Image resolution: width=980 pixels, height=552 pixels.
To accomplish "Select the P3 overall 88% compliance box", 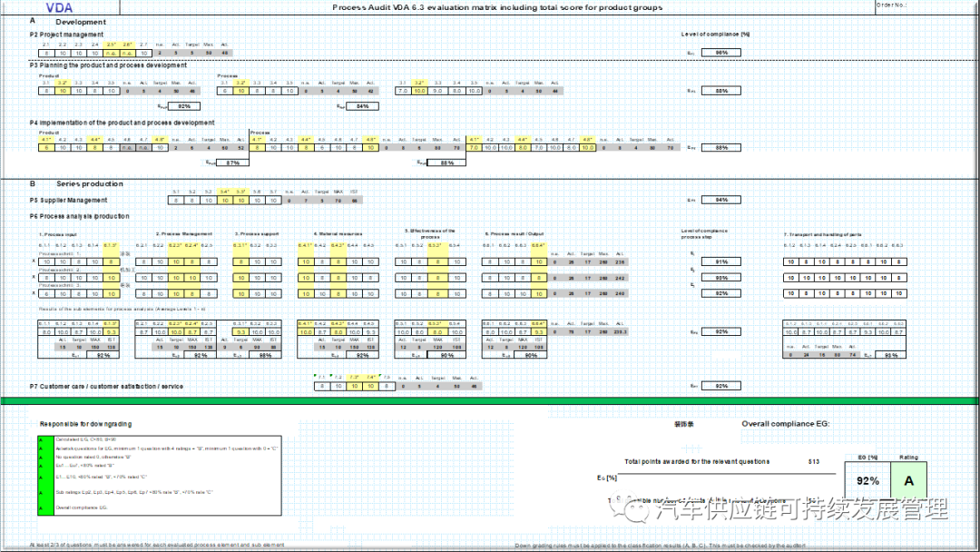I will click(721, 91).
